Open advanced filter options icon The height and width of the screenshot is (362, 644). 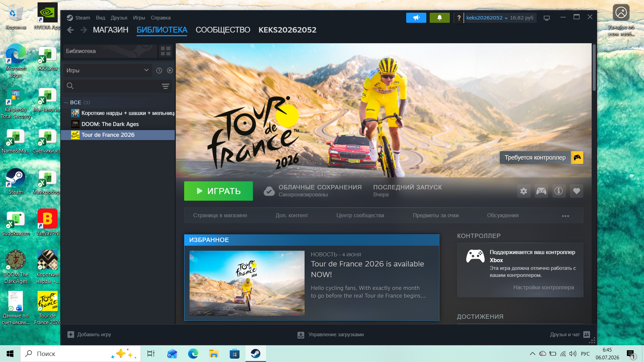point(165,86)
